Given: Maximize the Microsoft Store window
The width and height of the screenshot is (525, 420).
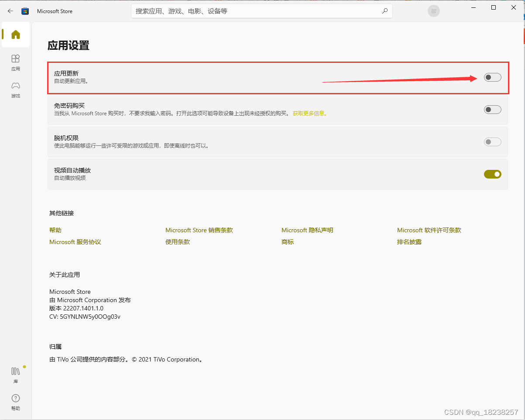Looking at the screenshot, I should pos(494,7).
